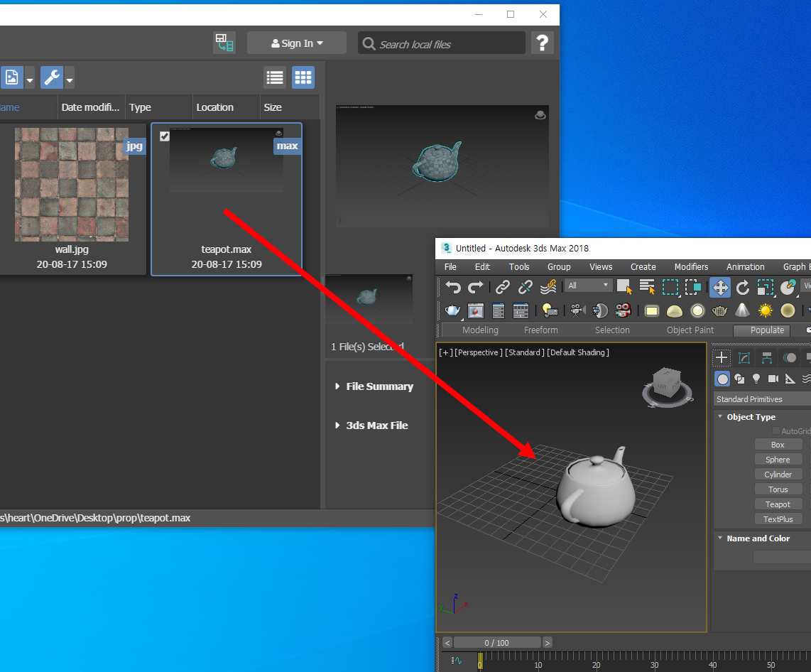
Task: Switch to the Modeling ribbon tab
Action: (480, 330)
